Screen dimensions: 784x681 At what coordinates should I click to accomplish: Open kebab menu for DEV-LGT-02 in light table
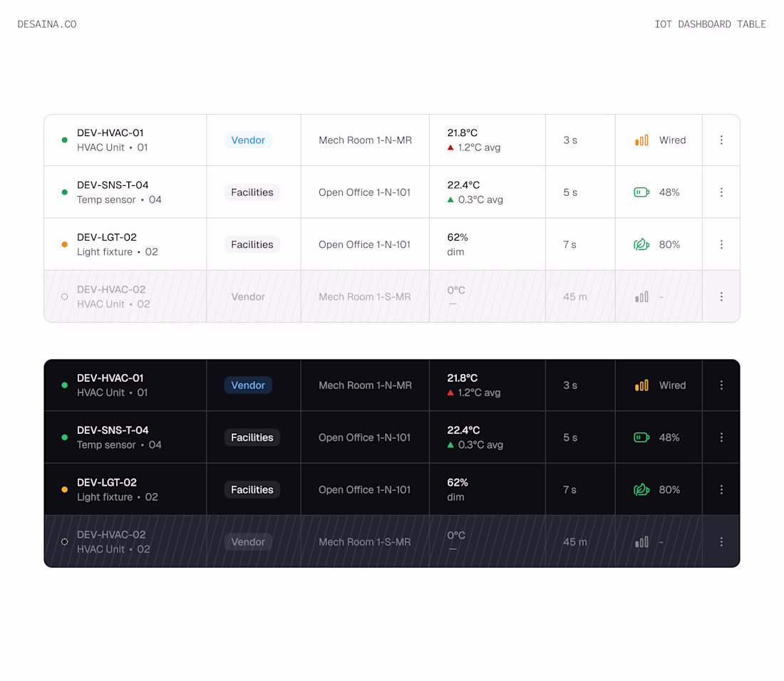click(x=721, y=244)
